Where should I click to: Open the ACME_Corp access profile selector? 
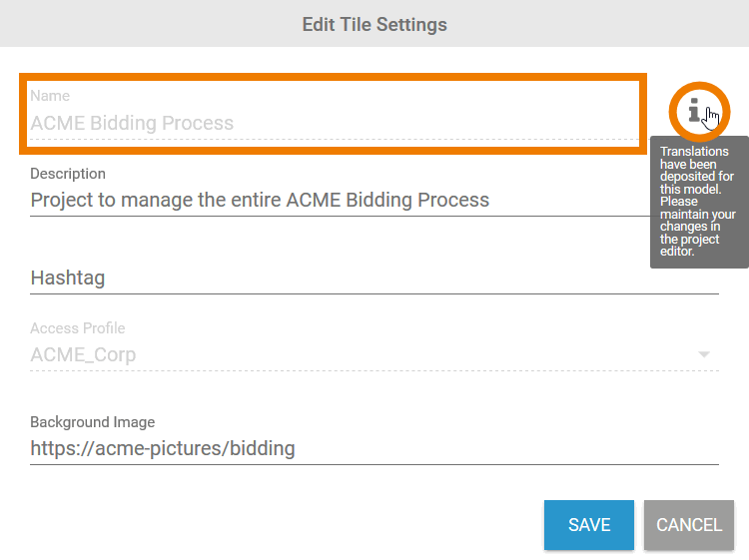[360, 354]
